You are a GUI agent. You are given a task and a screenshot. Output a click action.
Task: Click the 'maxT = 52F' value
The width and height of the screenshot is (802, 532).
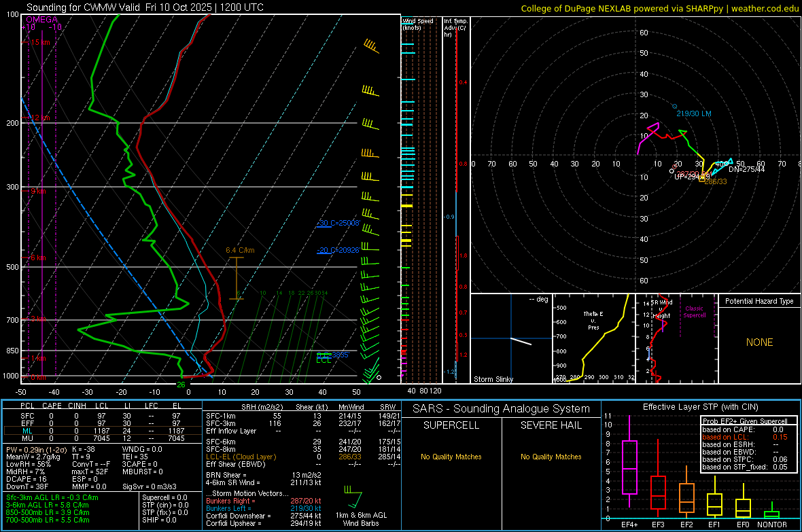pos(90,472)
